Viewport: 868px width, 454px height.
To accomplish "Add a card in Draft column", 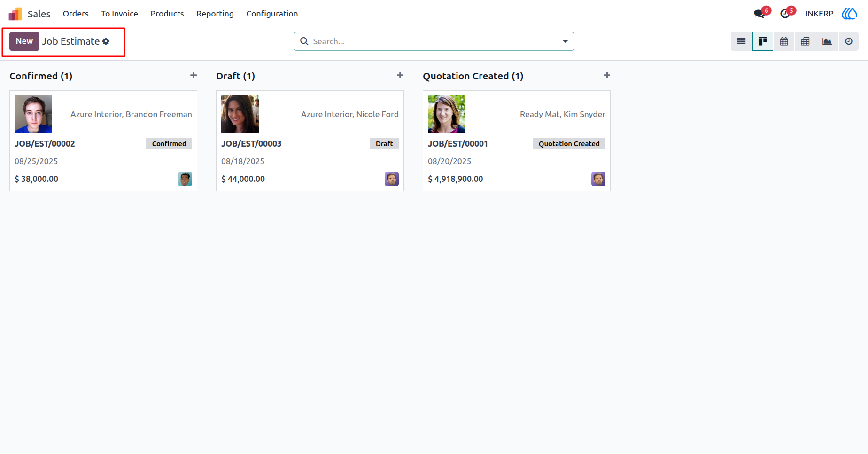I will [x=400, y=75].
